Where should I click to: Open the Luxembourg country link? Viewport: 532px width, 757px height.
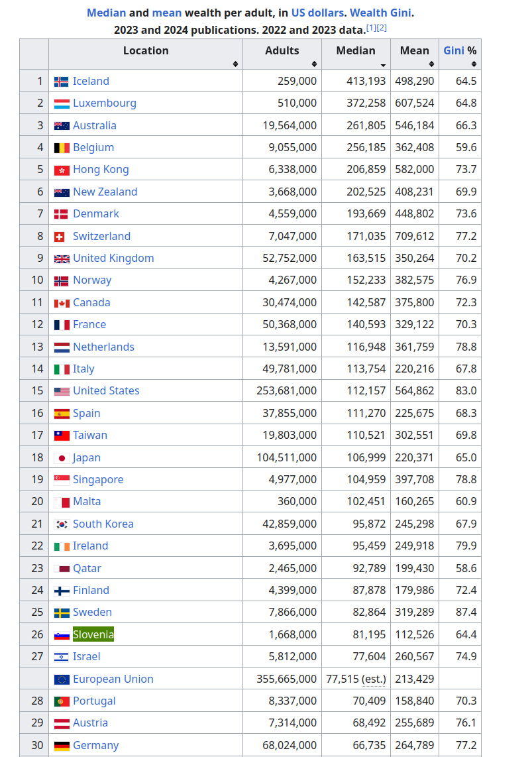[105, 103]
